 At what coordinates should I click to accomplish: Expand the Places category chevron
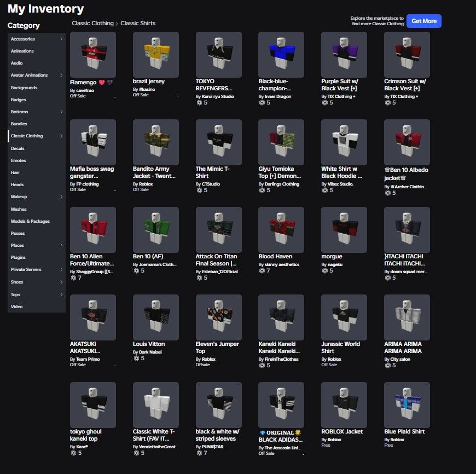[61, 245]
